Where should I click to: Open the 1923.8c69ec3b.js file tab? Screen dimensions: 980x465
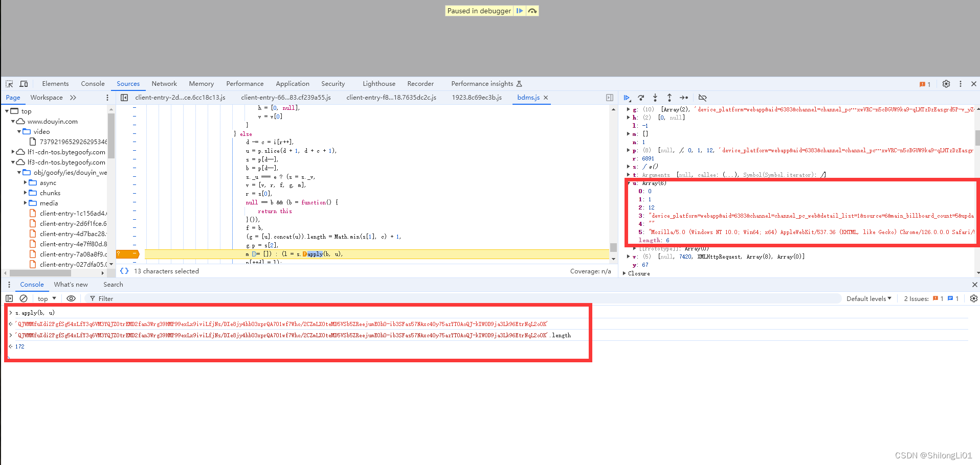(x=476, y=98)
